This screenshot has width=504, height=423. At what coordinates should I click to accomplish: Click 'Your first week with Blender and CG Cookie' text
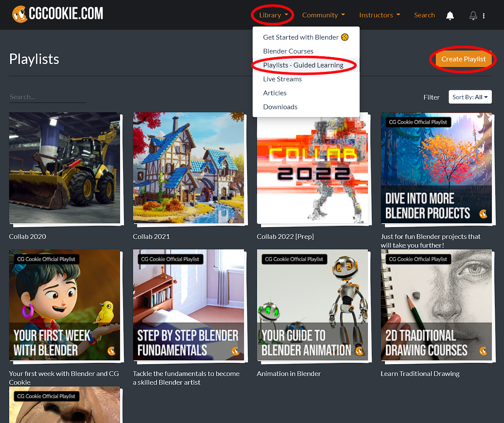[63, 378]
